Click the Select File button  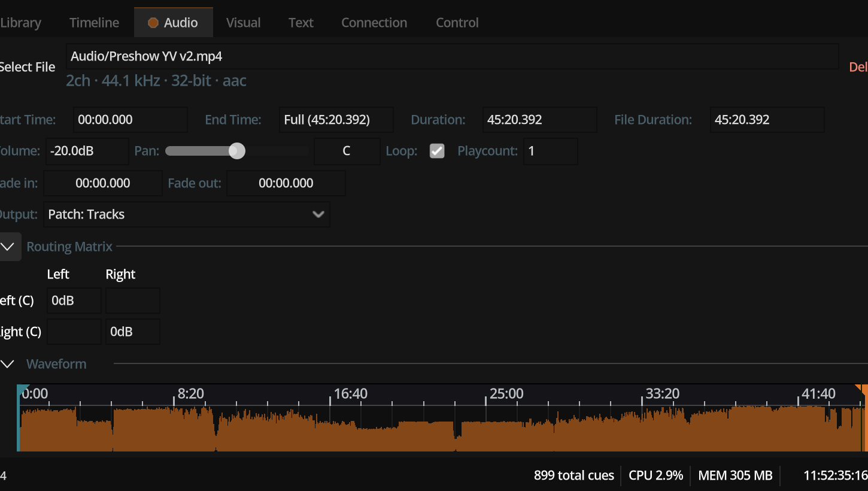(28, 67)
